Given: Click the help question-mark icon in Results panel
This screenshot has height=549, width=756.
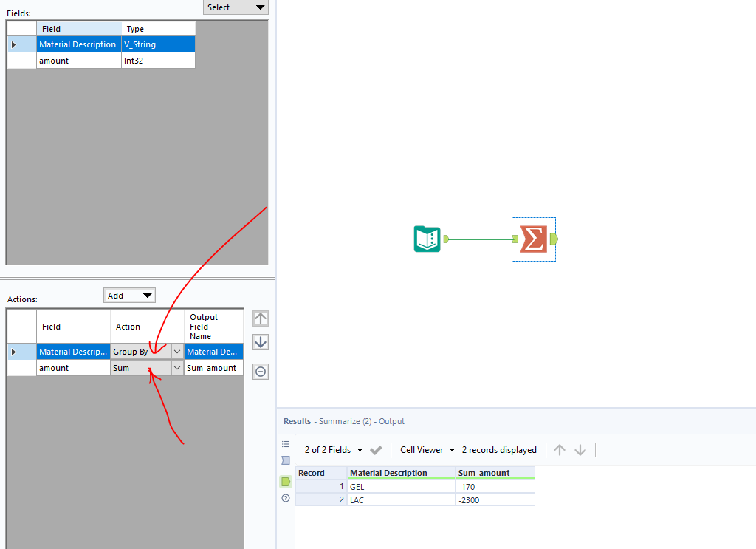Looking at the screenshot, I should [x=285, y=498].
